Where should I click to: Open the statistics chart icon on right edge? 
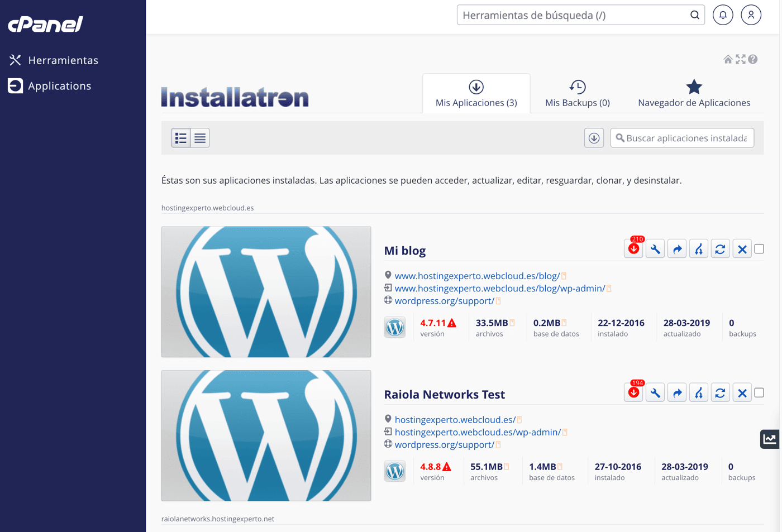(770, 439)
